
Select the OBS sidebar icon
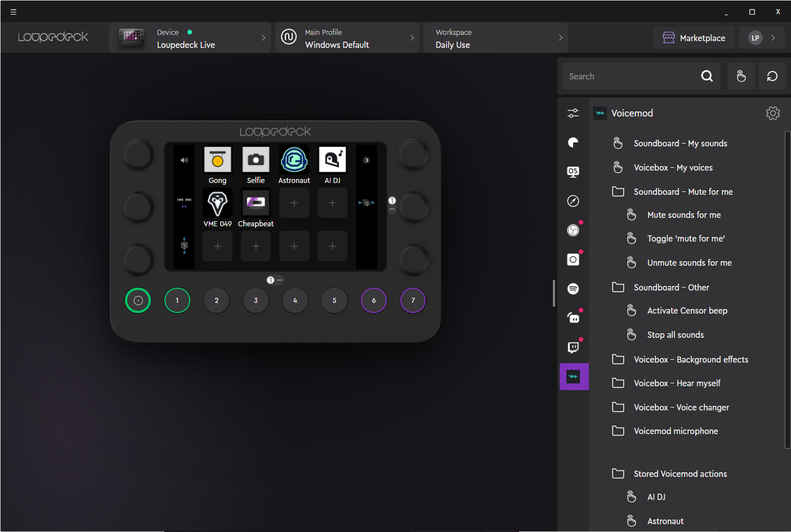[x=573, y=230]
